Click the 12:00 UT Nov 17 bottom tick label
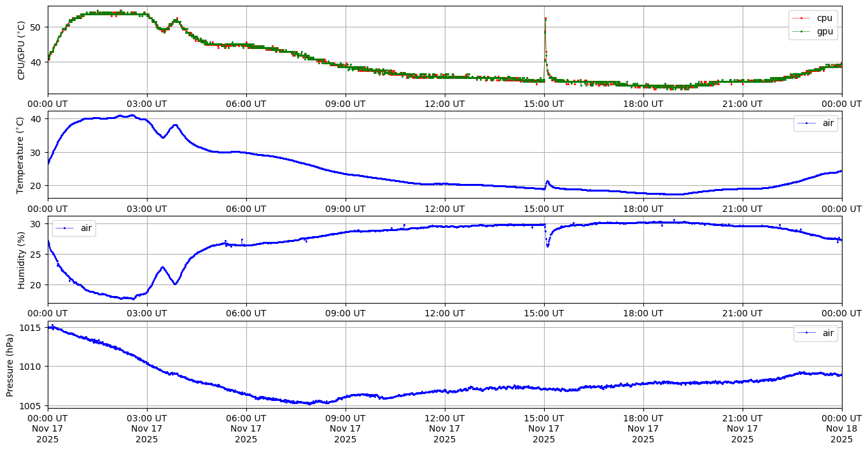Screen dimensions: 868x450 (x=444, y=428)
